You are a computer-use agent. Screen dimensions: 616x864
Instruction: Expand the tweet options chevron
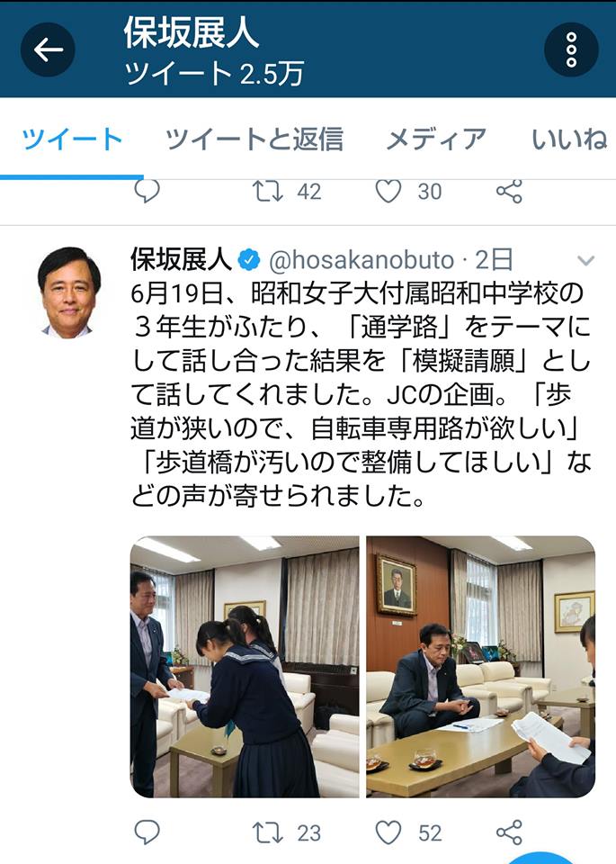[x=585, y=260]
